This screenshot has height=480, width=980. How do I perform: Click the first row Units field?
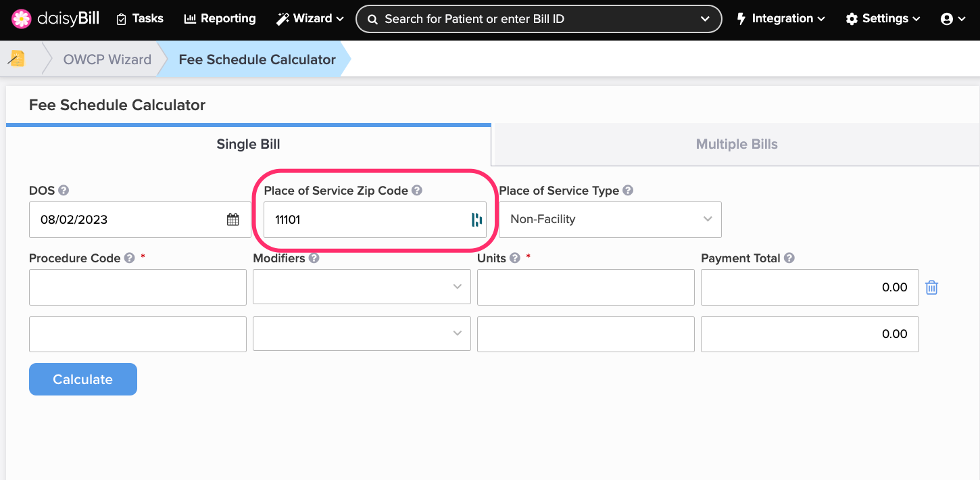coord(586,287)
